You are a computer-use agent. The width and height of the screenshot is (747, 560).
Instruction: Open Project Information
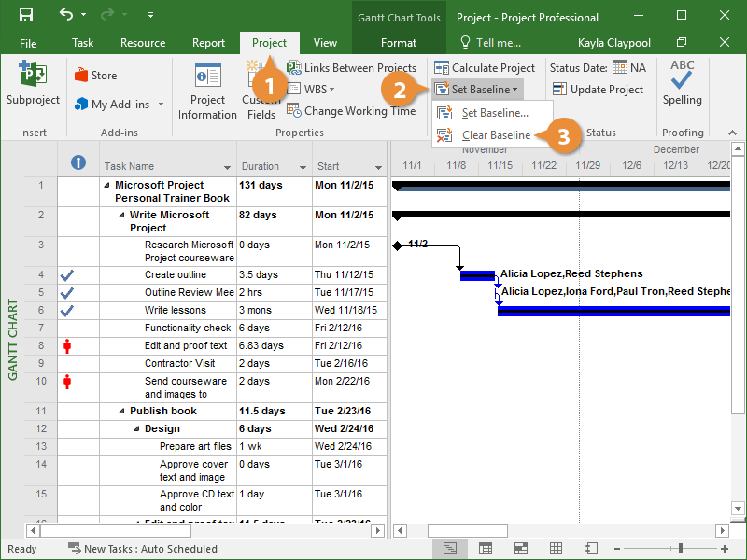pos(207,91)
